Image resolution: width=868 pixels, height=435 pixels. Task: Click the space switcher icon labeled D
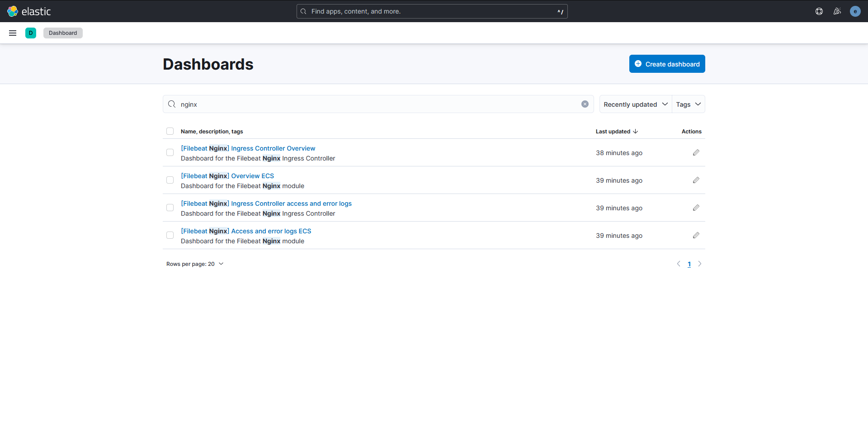click(x=30, y=33)
